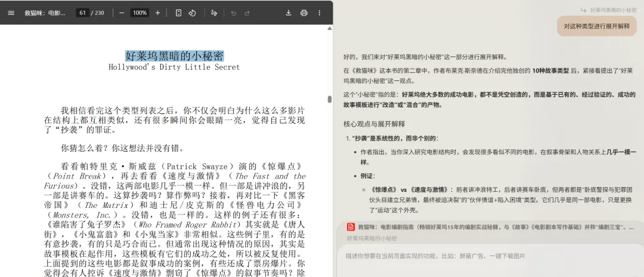644x277 pixels.
Task: Click the heading 核心观点与展开解释
Action: 374,124
